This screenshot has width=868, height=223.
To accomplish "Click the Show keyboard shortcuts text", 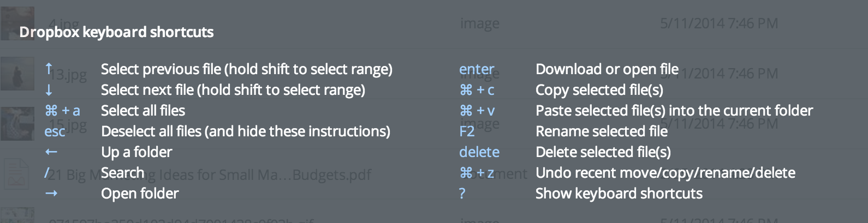I will [x=619, y=194].
